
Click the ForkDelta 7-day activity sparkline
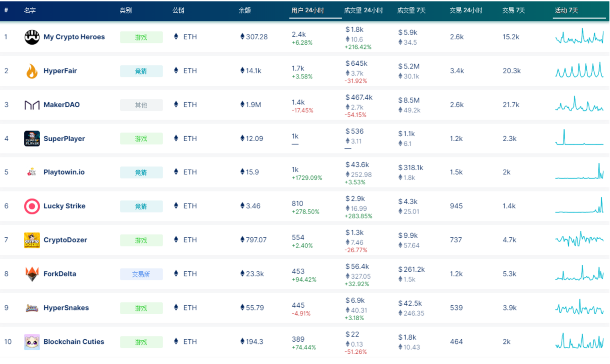[x=579, y=273]
